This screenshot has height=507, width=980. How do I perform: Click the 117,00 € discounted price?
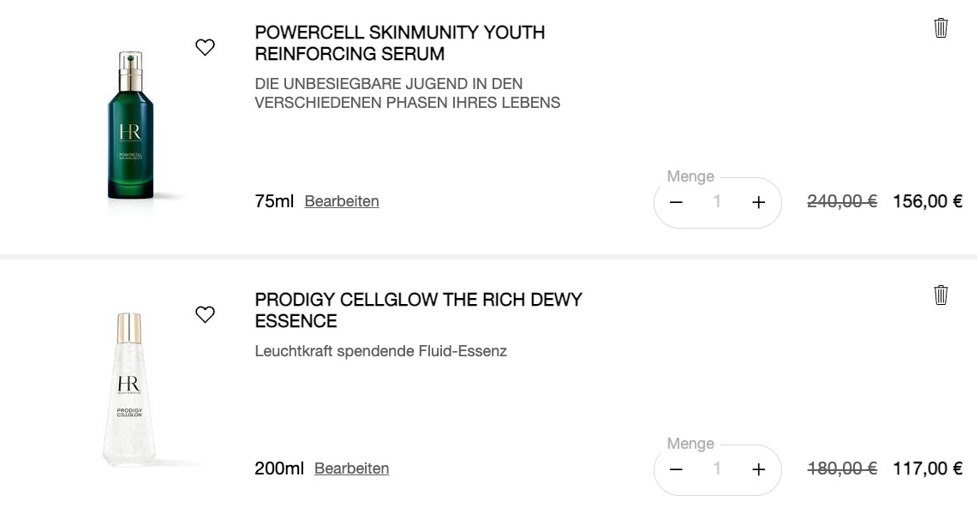coord(927,468)
